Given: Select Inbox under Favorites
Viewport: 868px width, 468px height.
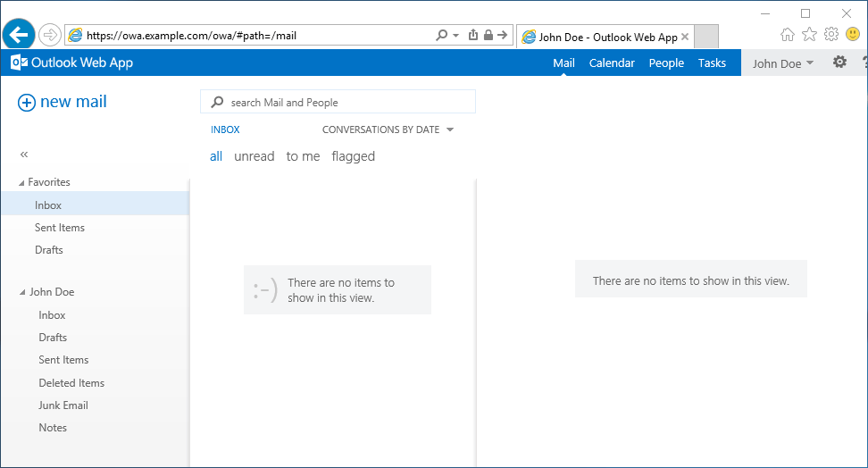Looking at the screenshot, I should point(96,205).
